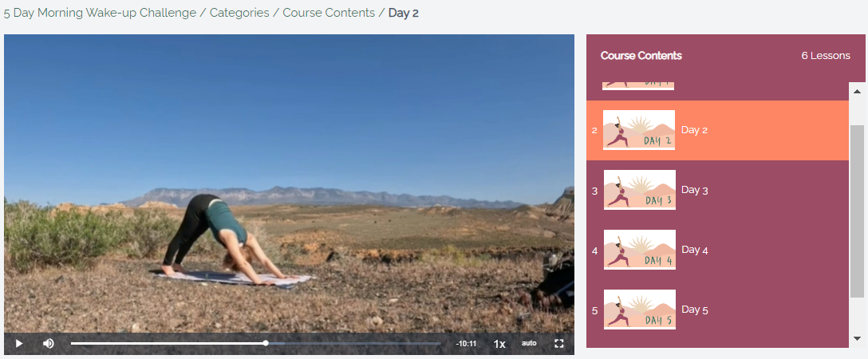Click the Day 2 lesson thumbnail
This screenshot has width=868, height=359.
[639, 130]
